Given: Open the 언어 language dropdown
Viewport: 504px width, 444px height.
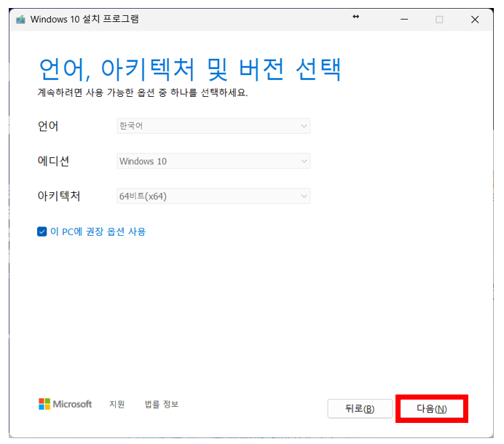Looking at the screenshot, I should pos(213,126).
